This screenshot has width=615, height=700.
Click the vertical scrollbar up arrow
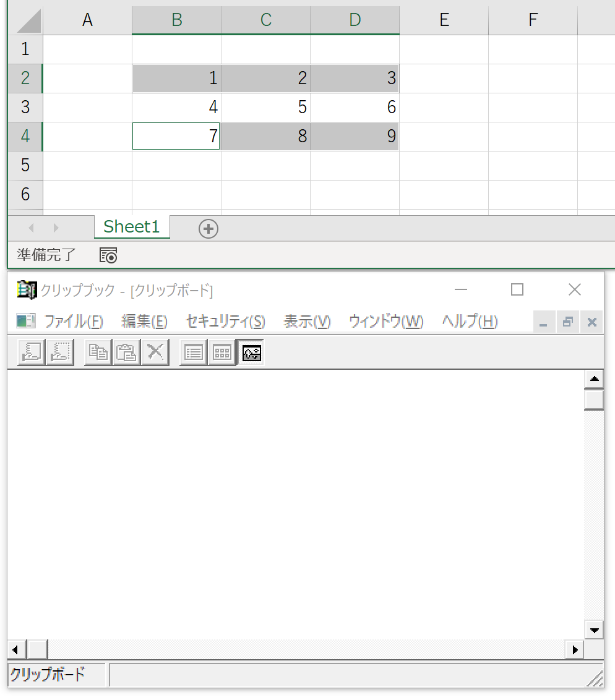(x=594, y=379)
